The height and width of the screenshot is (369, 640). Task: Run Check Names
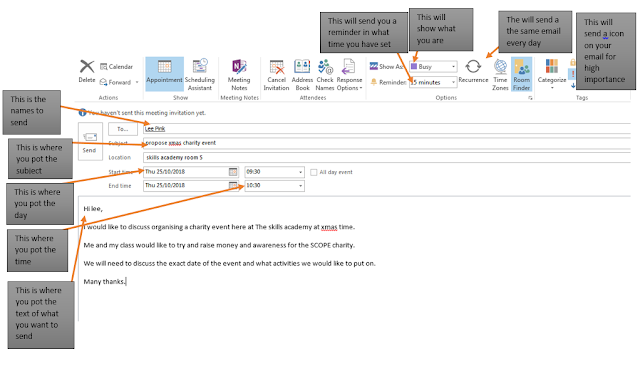pyautogui.click(x=325, y=74)
